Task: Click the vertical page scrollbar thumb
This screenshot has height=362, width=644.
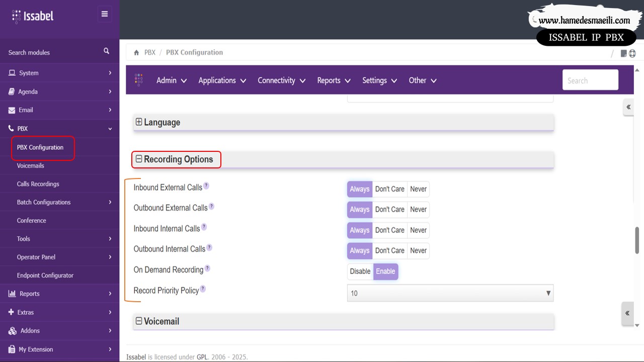Action: click(x=637, y=240)
